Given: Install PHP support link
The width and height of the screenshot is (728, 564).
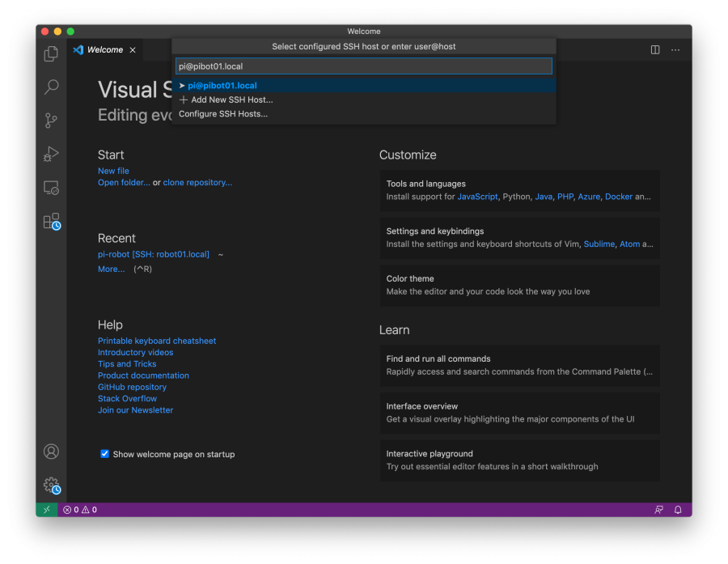Looking at the screenshot, I should pyautogui.click(x=565, y=197).
